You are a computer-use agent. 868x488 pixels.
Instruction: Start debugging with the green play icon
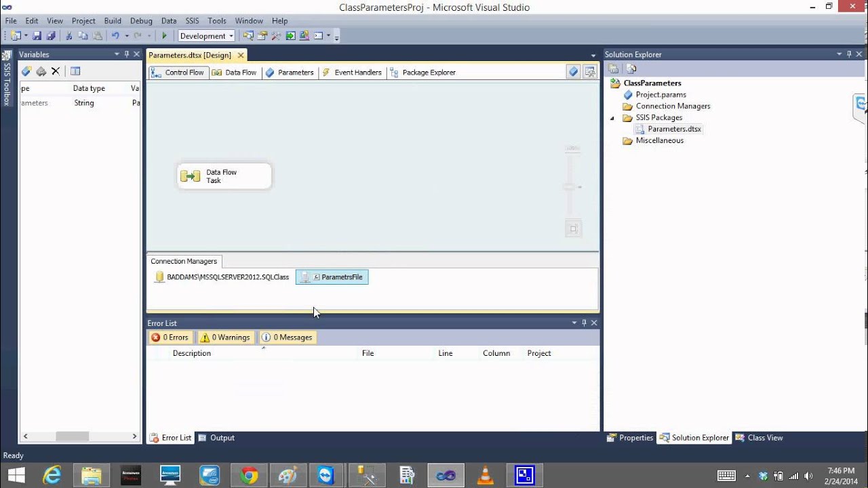[164, 36]
